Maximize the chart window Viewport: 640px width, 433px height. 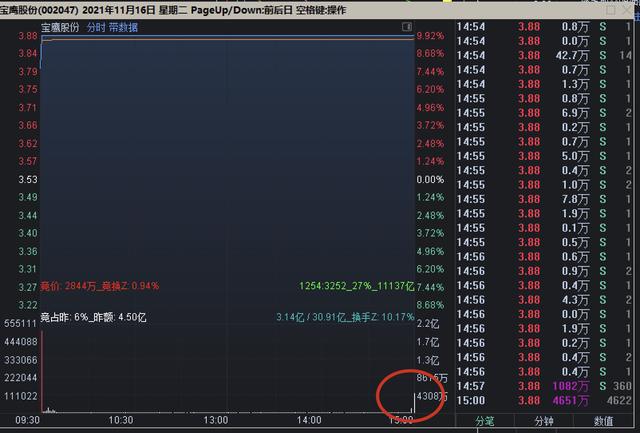click(611, 10)
